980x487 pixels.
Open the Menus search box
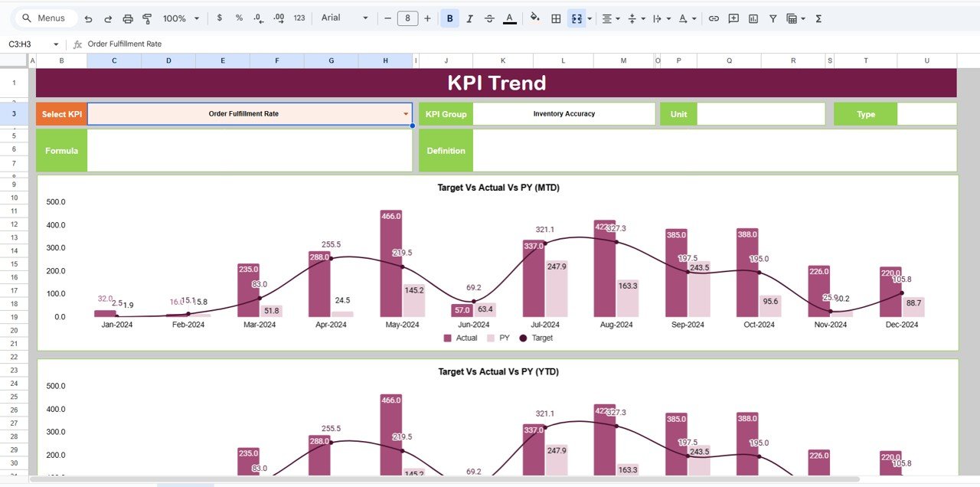pyautogui.click(x=44, y=18)
